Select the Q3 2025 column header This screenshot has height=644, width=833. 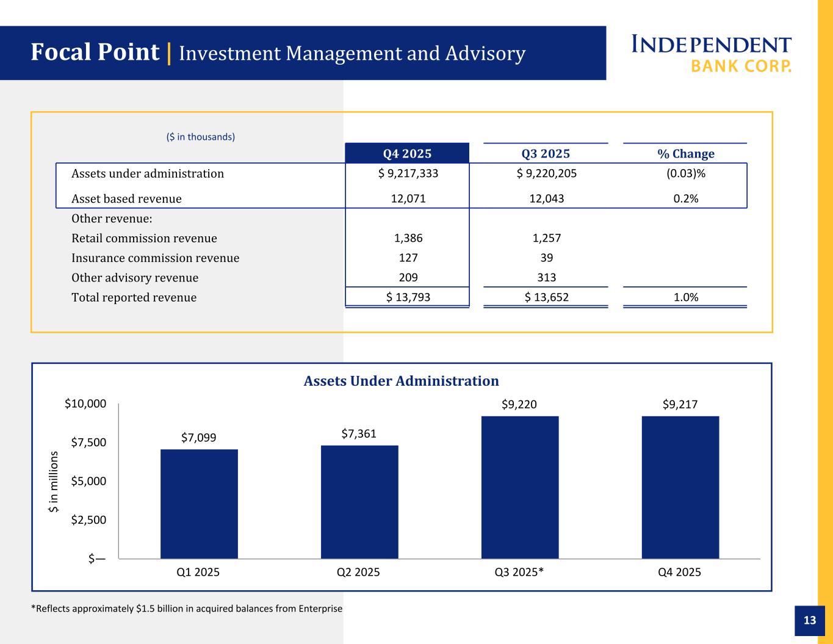[x=546, y=153]
